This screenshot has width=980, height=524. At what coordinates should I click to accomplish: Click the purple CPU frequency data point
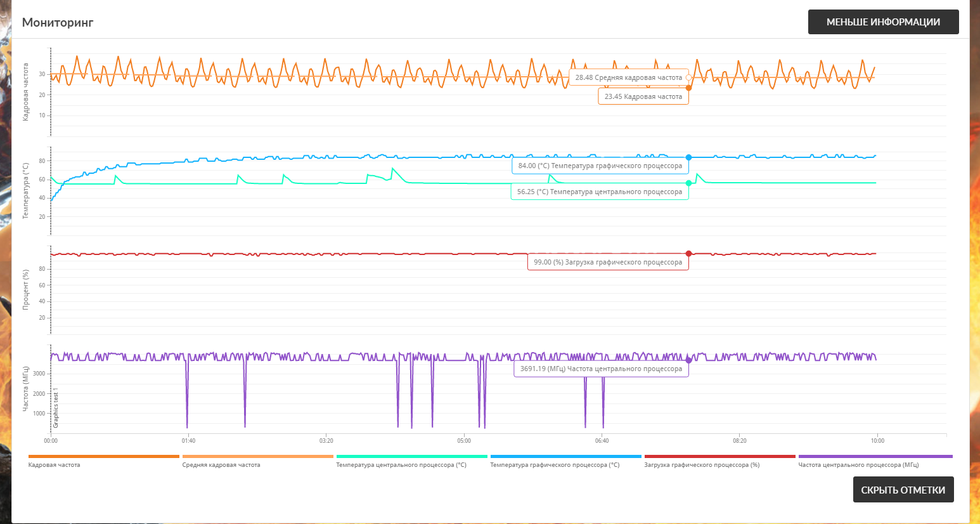[689, 360]
